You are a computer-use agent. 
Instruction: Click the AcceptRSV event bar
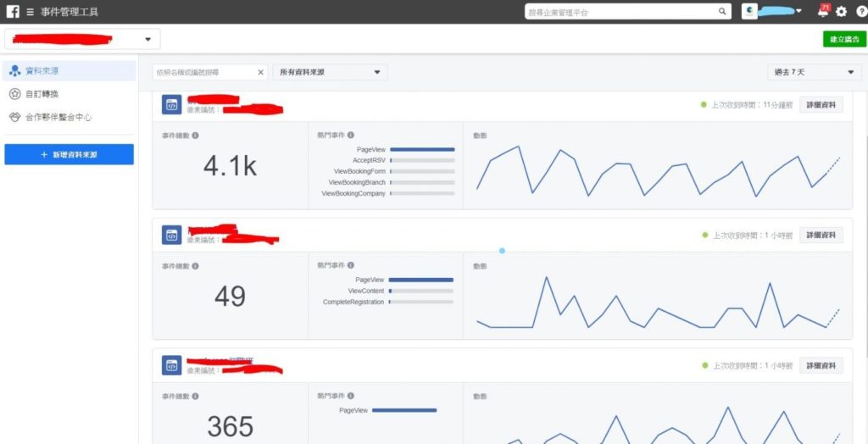click(422, 160)
